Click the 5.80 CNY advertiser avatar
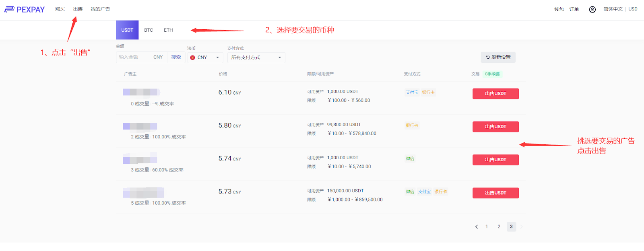Screen dimensions: 644x251 click(140, 126)
